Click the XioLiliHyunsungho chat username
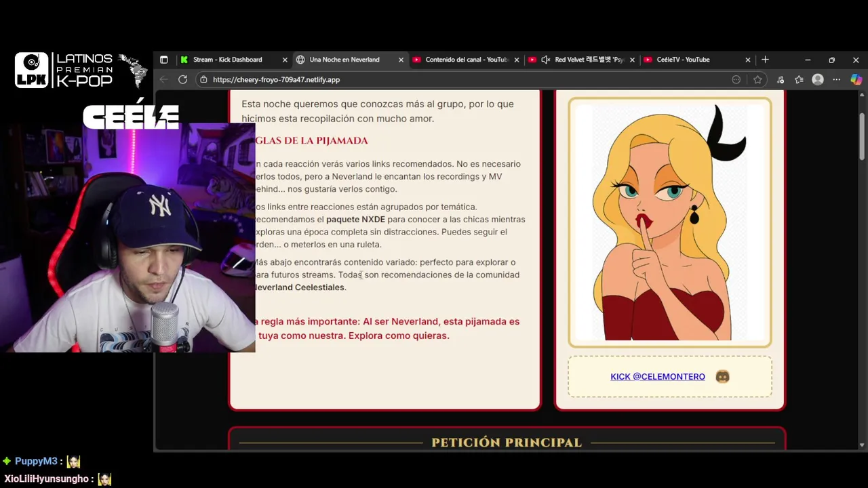868x488 pixels. point(47,479)
